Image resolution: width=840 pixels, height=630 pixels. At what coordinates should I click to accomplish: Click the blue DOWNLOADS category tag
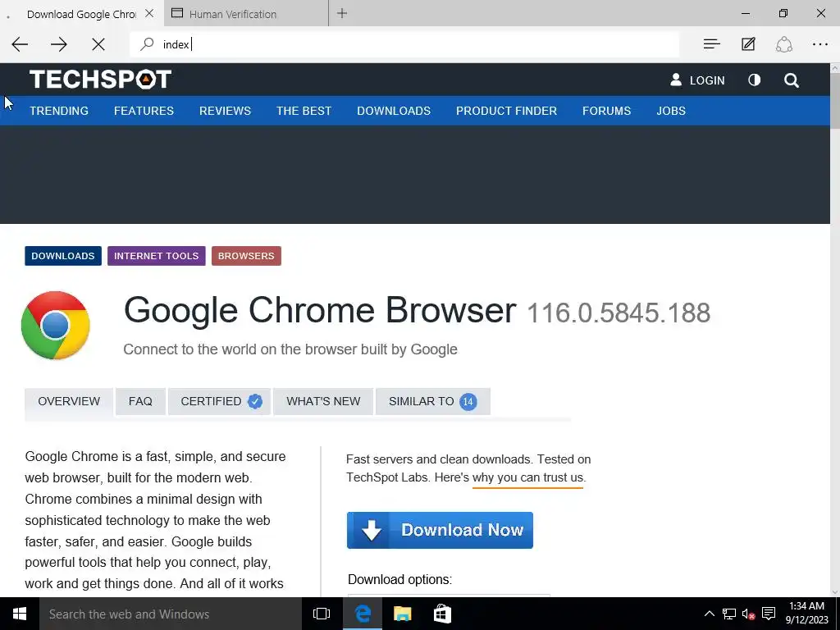[62, 256]
